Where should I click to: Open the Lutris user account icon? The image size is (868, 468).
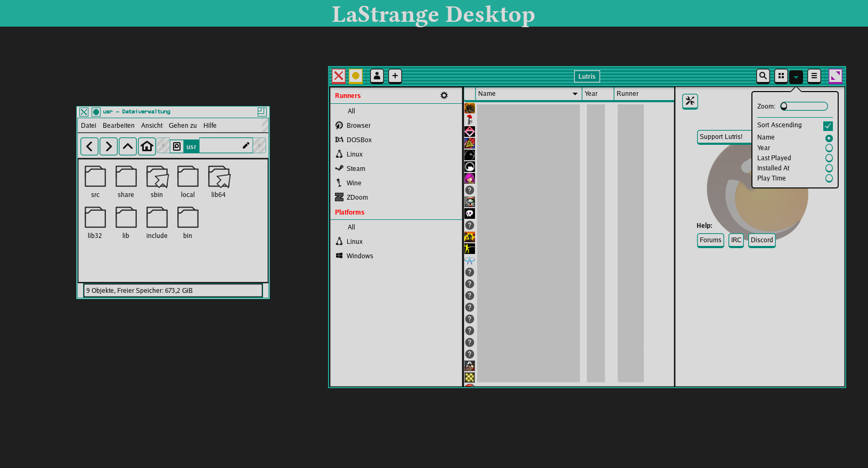click(377, 76)
